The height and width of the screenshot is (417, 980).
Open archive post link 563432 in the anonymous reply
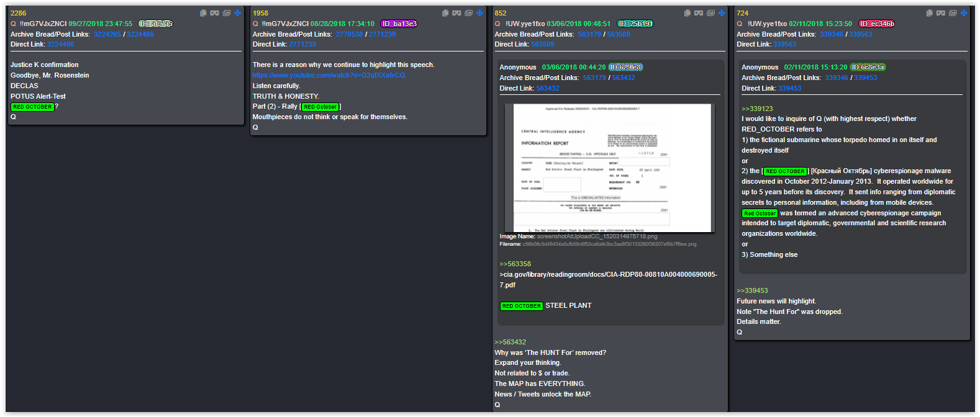624,78
